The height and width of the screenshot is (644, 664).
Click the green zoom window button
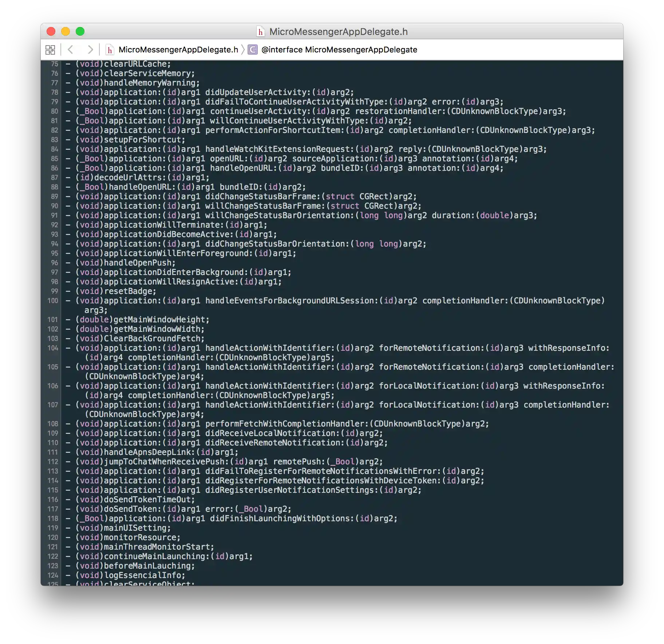pos(80,32)
